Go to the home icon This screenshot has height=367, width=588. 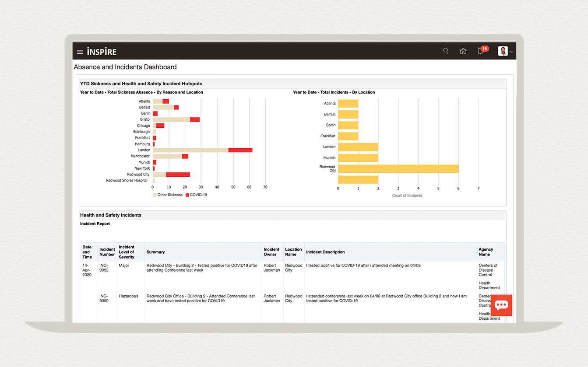[463, 51]
